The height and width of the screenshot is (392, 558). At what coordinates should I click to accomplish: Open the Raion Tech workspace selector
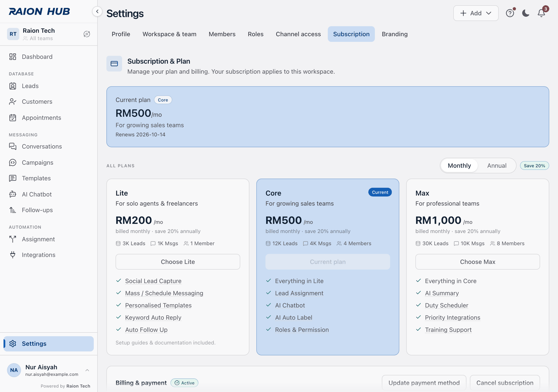pos(49,34)
